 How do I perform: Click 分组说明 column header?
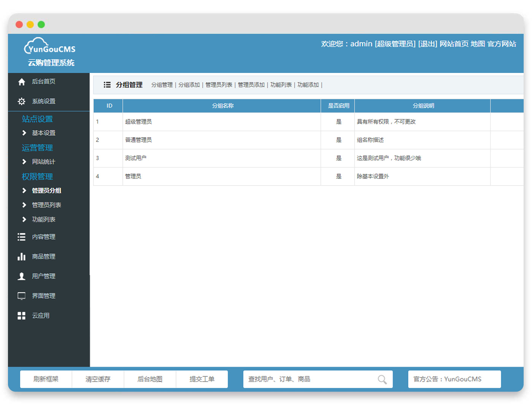point(423,106)
